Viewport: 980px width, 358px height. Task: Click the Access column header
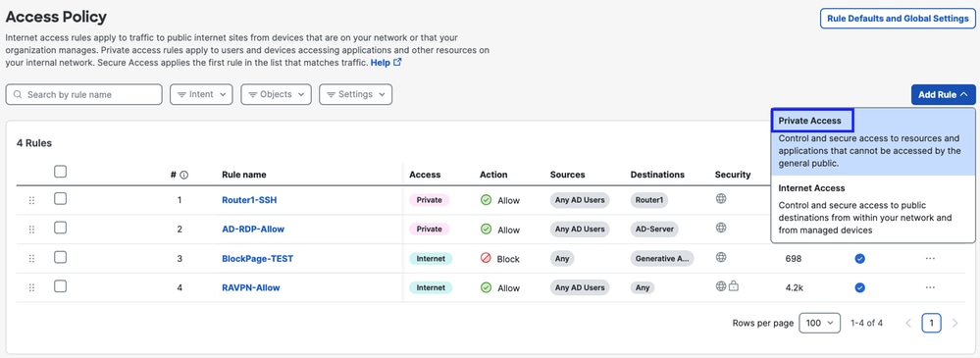[x=425, y=175]
